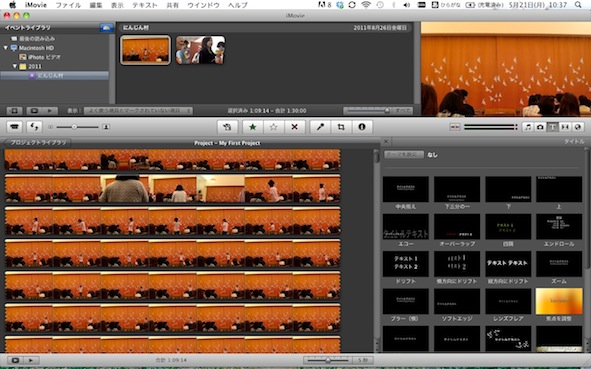Swap events and projects areas

pos(34,127)
